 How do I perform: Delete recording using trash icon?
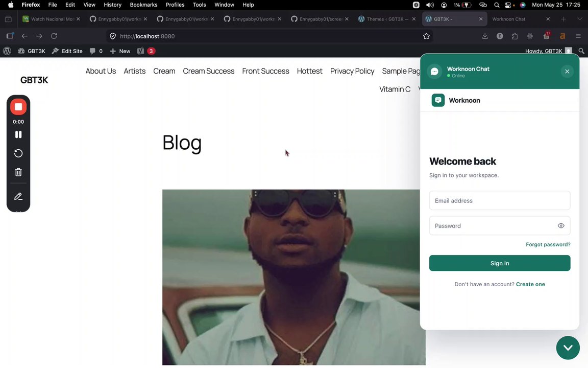point(18,172)
